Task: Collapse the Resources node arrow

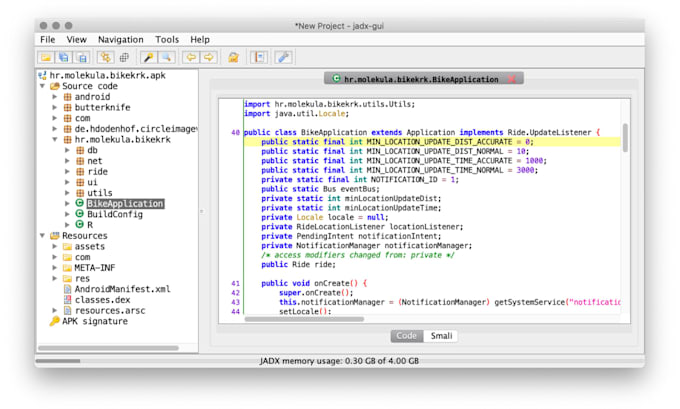Action: [42, 236]
